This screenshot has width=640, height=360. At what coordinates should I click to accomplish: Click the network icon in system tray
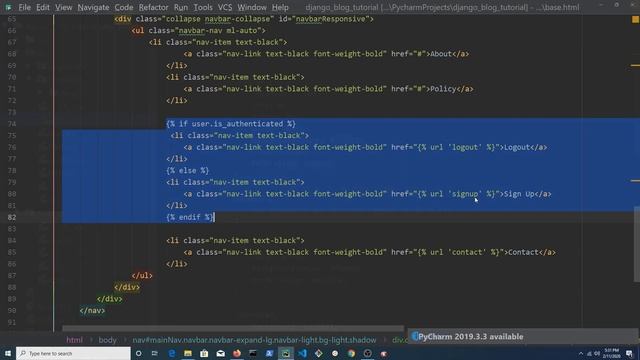[x=589, y=353]
